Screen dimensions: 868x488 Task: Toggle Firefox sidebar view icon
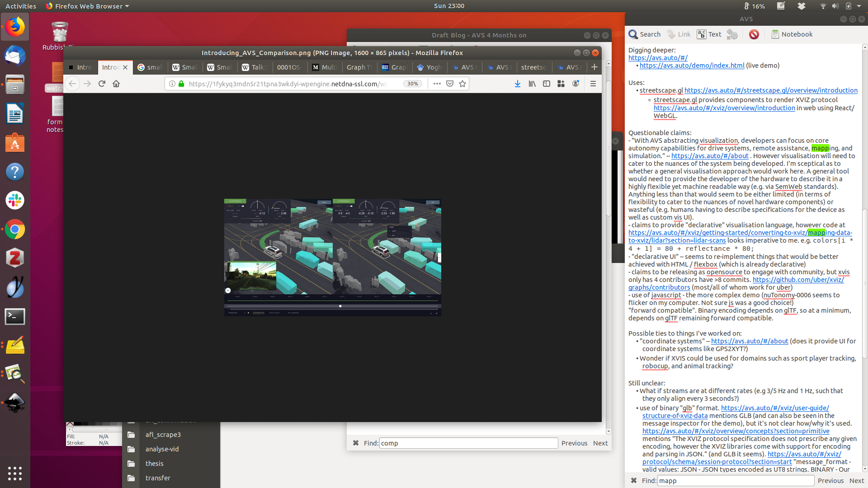[547, 84]
